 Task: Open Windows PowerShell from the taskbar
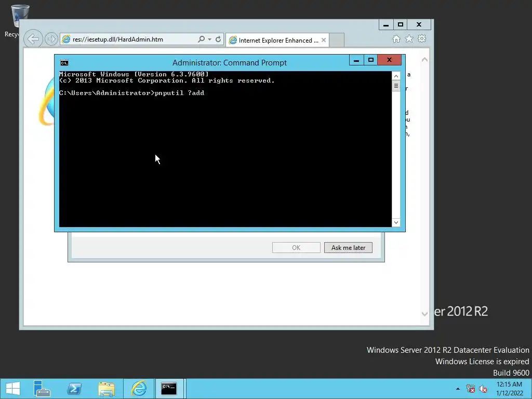point(74,389)
